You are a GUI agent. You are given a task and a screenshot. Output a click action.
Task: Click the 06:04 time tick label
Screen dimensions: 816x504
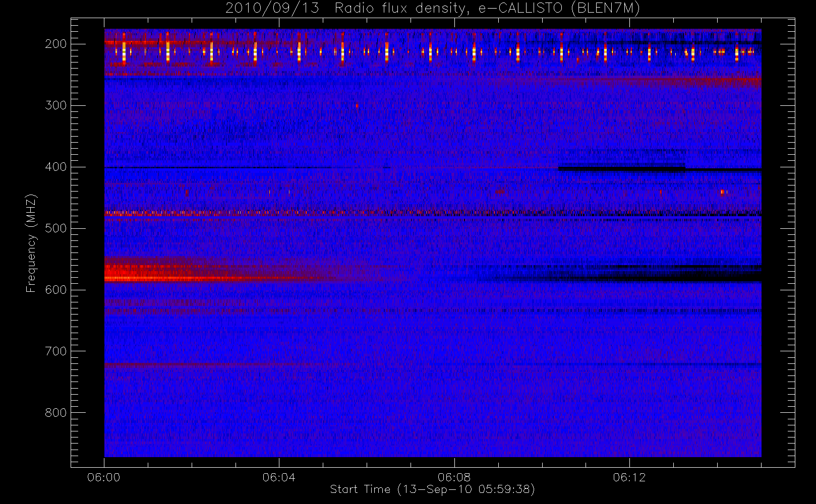(x=279, y=477)
